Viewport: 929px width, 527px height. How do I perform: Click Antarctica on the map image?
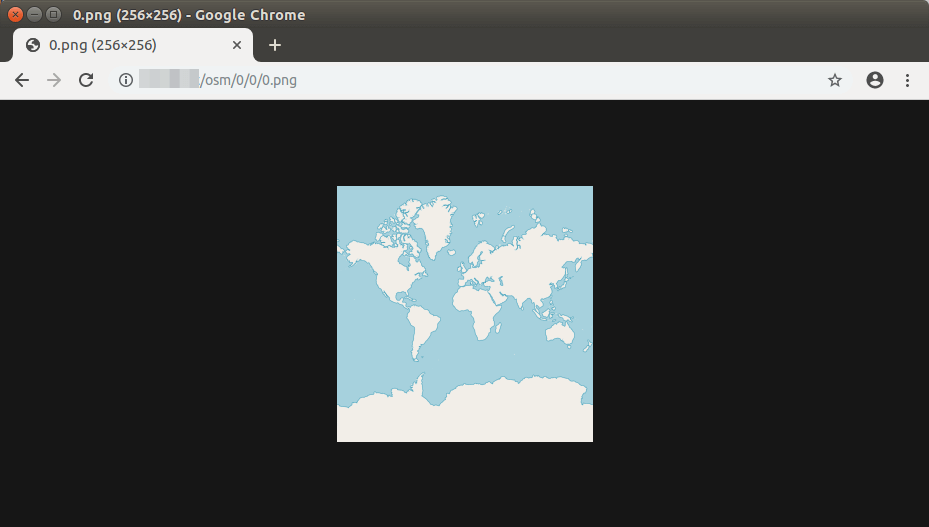click(x=465, y=415)
